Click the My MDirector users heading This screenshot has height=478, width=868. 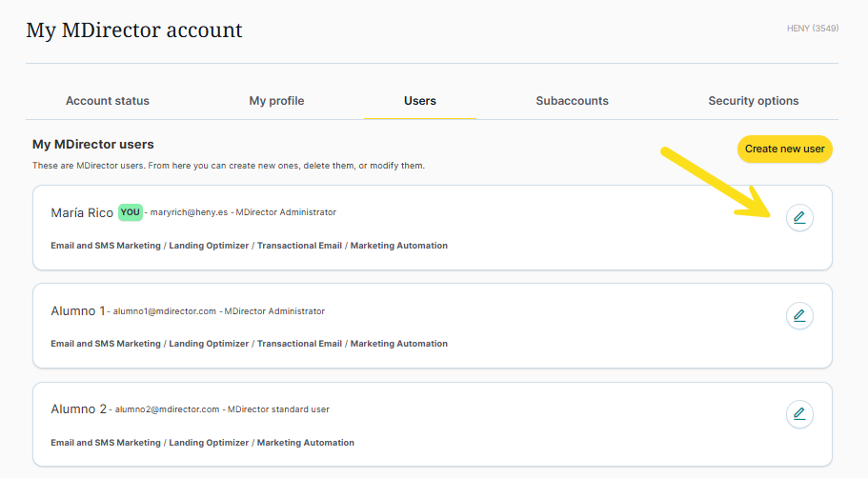(93, 145)
